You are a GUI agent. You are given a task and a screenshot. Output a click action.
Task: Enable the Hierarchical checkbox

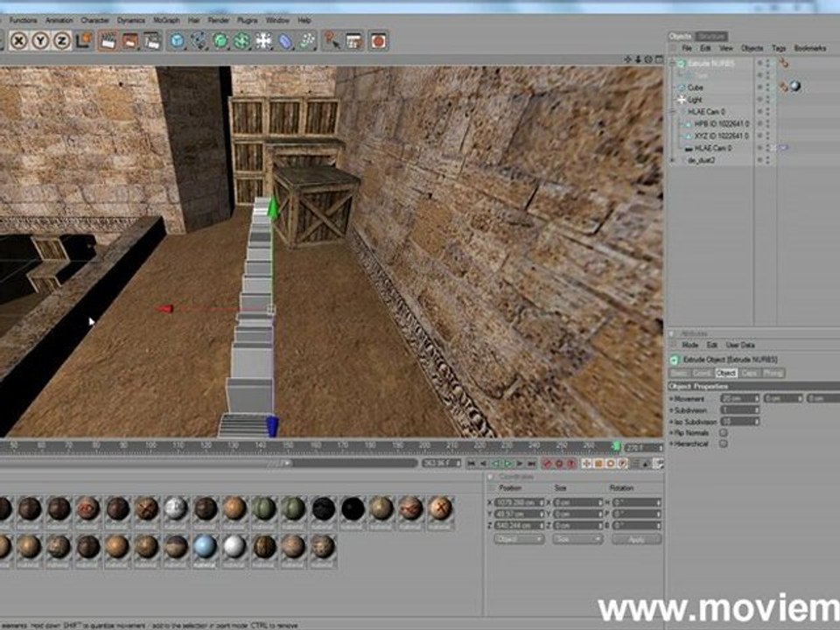point(724,444)
